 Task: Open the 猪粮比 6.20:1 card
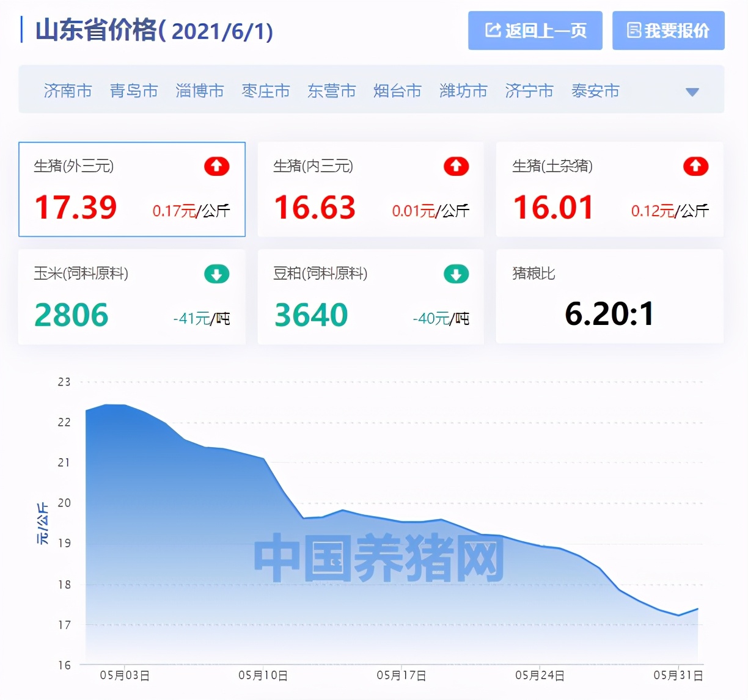click(x=609, y=296)
